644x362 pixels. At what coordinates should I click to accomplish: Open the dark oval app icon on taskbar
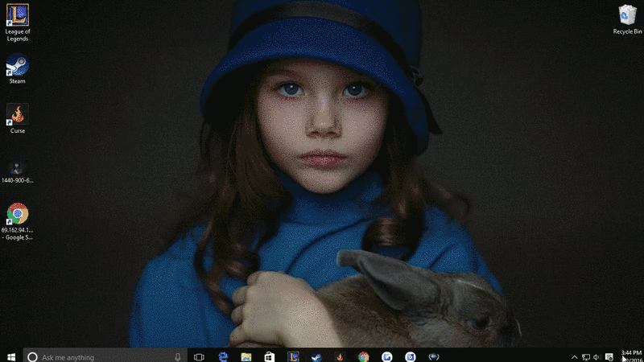(434, 357)
